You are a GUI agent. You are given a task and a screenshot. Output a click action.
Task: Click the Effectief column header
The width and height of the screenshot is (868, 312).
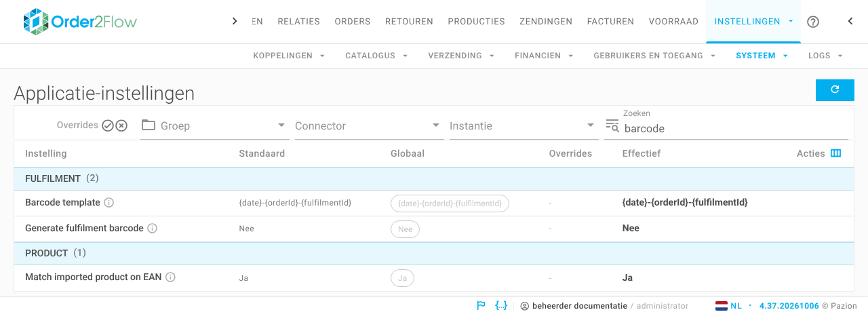pyautogui.click(x=642, y=153)
